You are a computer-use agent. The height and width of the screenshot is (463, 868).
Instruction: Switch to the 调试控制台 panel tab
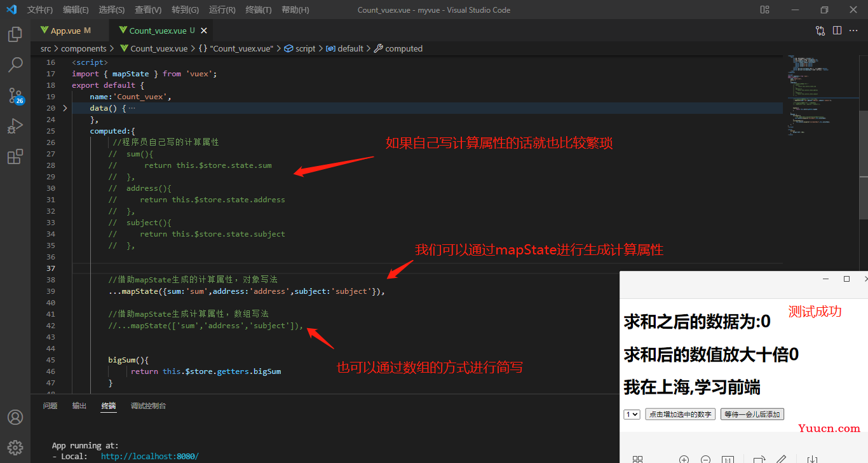click(149, 406)
